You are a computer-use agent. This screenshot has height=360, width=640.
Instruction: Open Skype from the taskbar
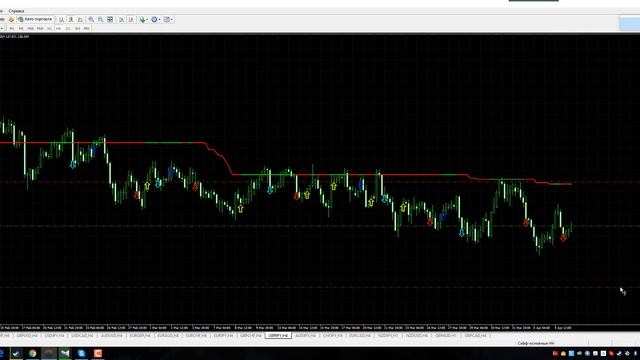[x=81, y=353]
